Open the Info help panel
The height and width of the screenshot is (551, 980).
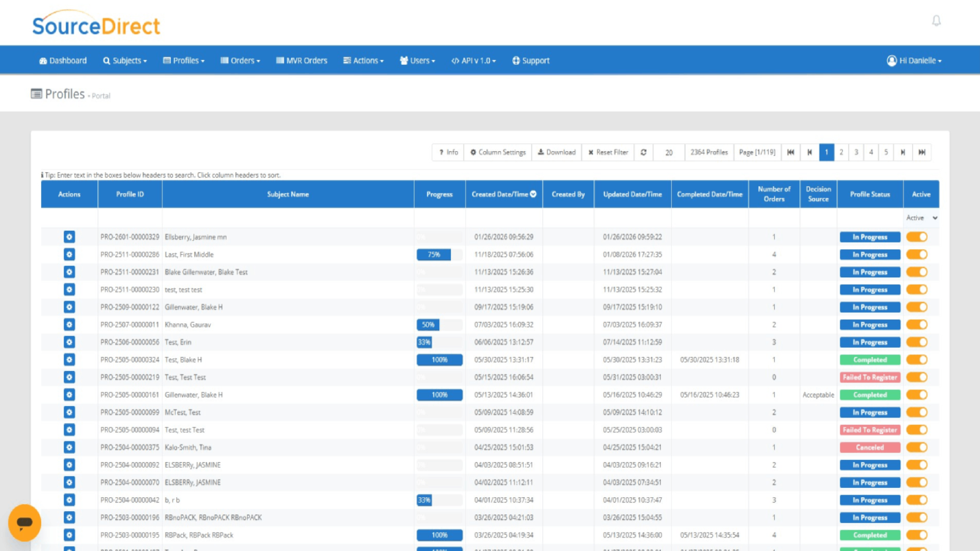pos(448,152)
